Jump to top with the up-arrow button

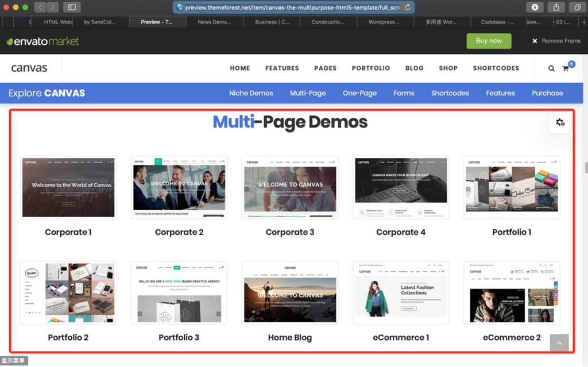click(x=559, y=343)
